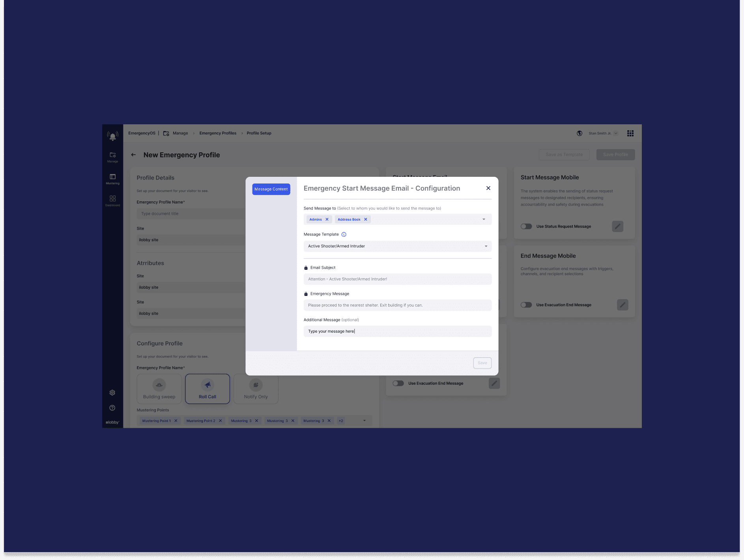Show the +2 more mustering points
This screenshot has height=560, width=744.
click(x=341, y=421)
